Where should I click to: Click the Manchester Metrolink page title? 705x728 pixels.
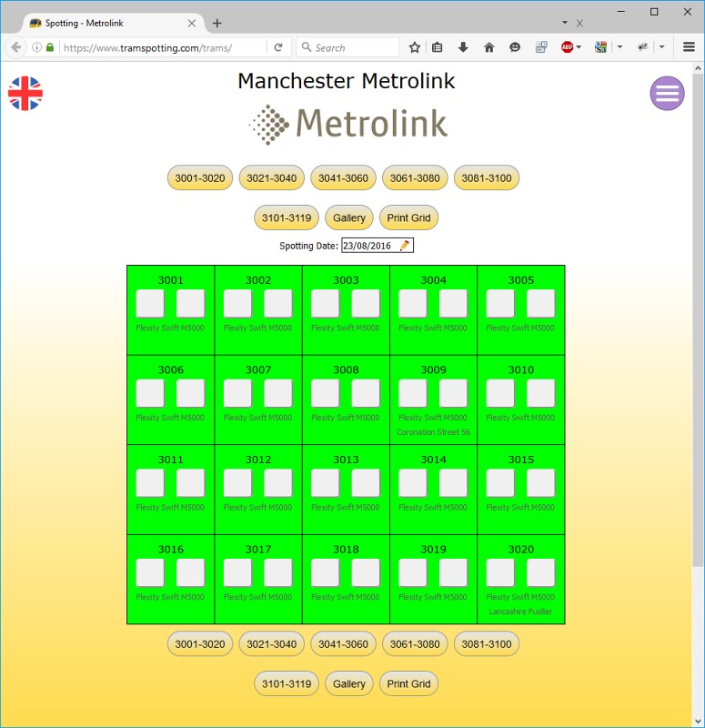(347, 81)
